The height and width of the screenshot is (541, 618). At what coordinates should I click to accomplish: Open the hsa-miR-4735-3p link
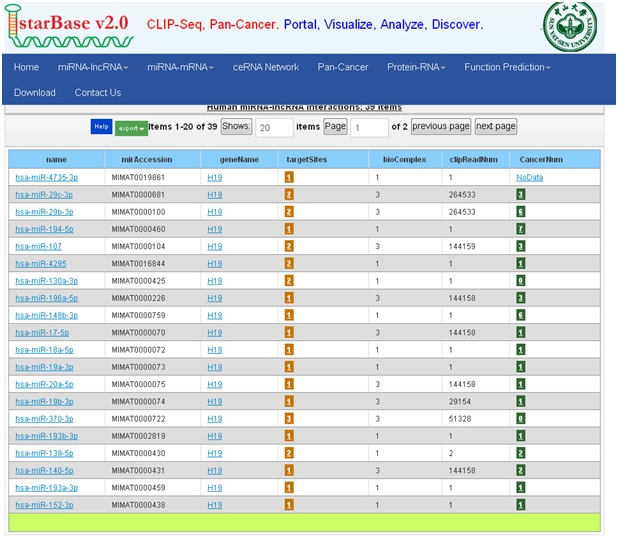pyautogui.click(x=46, y=177)
